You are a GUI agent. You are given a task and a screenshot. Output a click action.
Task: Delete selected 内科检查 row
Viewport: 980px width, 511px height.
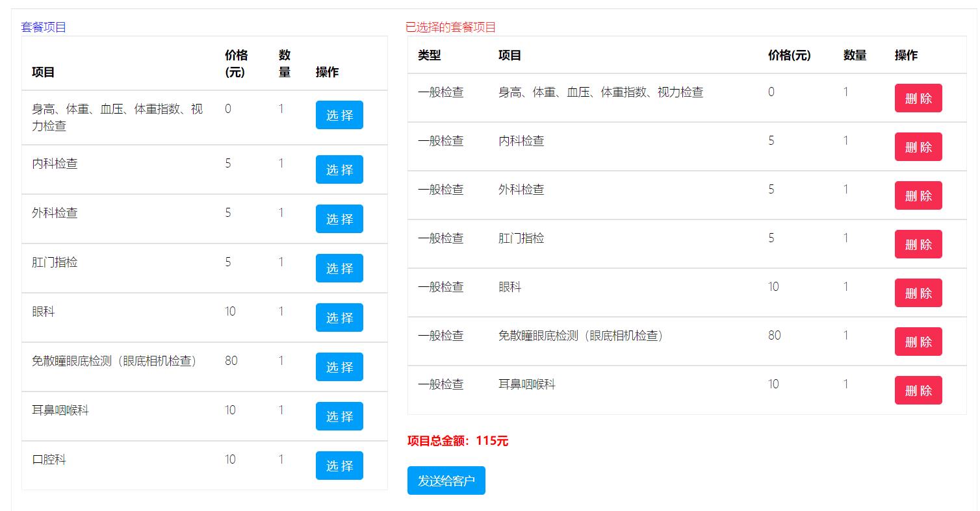[x=918, y=147]
